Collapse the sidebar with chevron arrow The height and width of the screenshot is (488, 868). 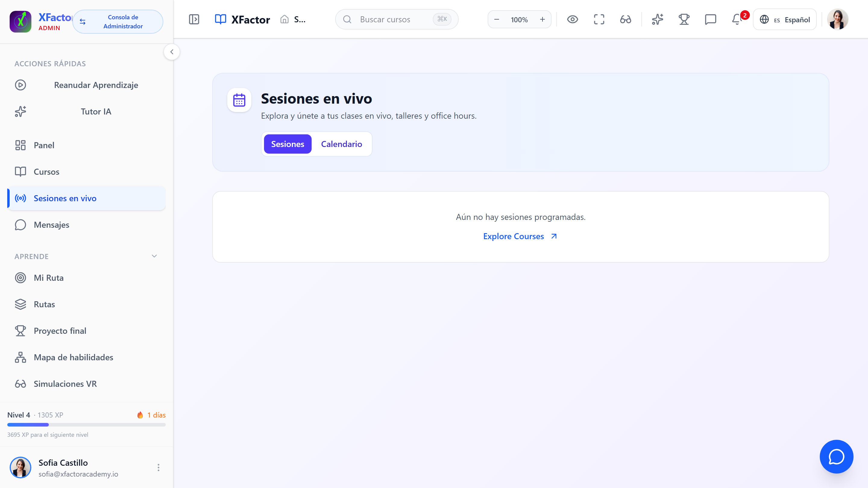click(172, 52)
